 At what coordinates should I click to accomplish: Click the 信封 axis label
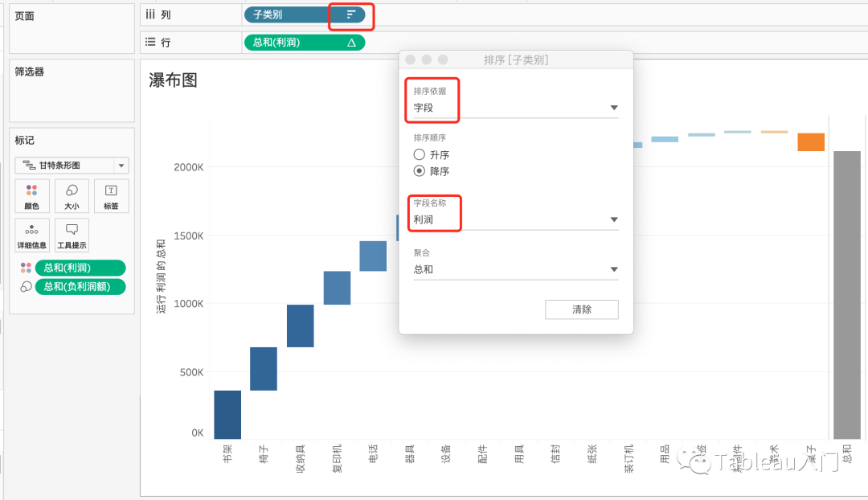tap(556, 453)
